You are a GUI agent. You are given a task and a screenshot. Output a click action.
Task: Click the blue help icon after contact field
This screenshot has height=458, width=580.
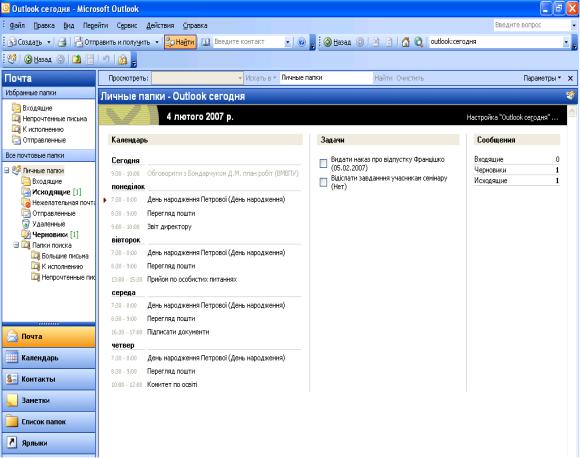[x=301, y=42]
